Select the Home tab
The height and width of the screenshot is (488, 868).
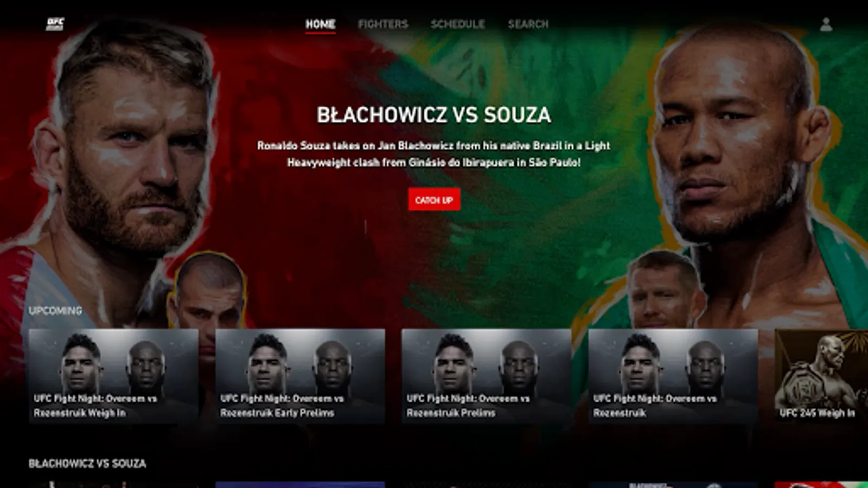click(x=320, y=24)
